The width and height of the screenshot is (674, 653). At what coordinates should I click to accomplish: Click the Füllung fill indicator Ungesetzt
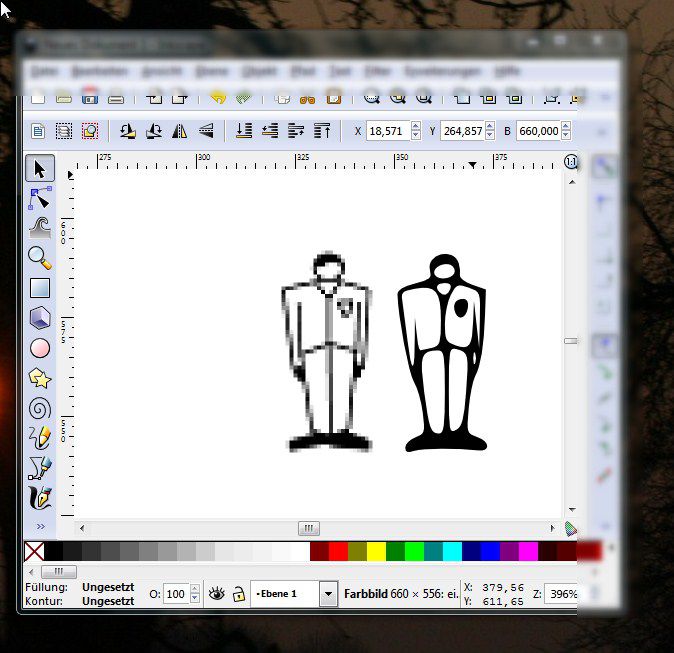click(109, 587)
